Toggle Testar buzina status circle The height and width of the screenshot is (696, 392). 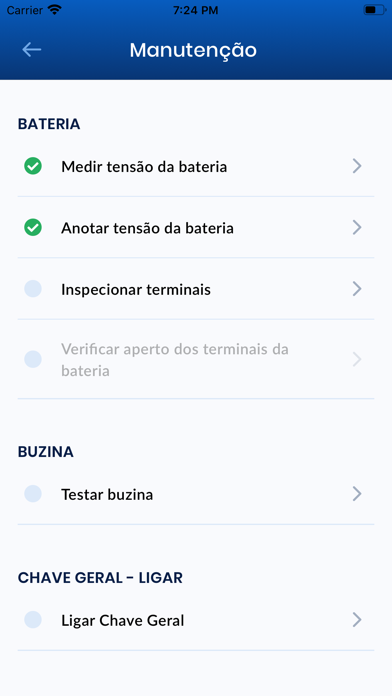click(33, 494)
